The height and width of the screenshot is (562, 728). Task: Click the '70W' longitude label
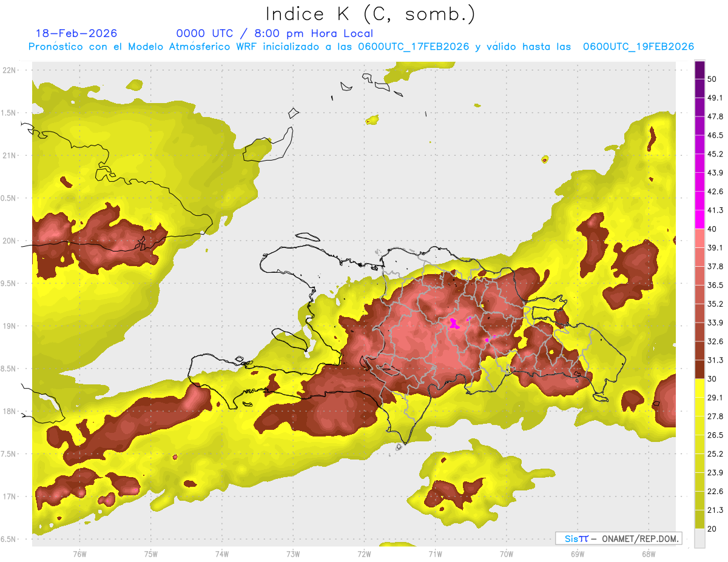506,554
